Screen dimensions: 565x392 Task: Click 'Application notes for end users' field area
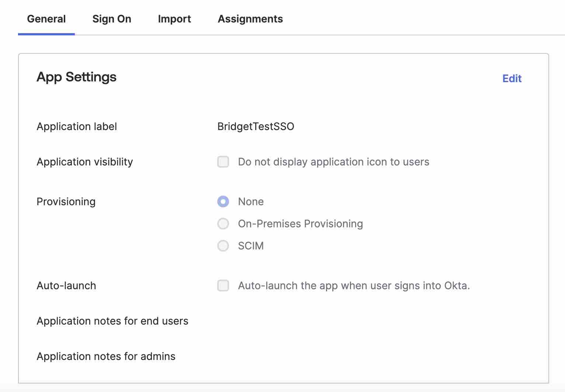[x=112, y=321]
